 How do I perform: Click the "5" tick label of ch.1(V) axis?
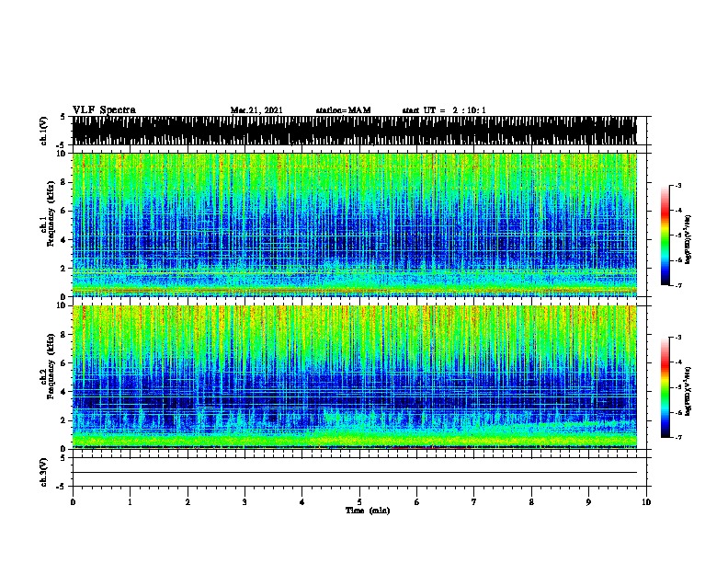63,117
